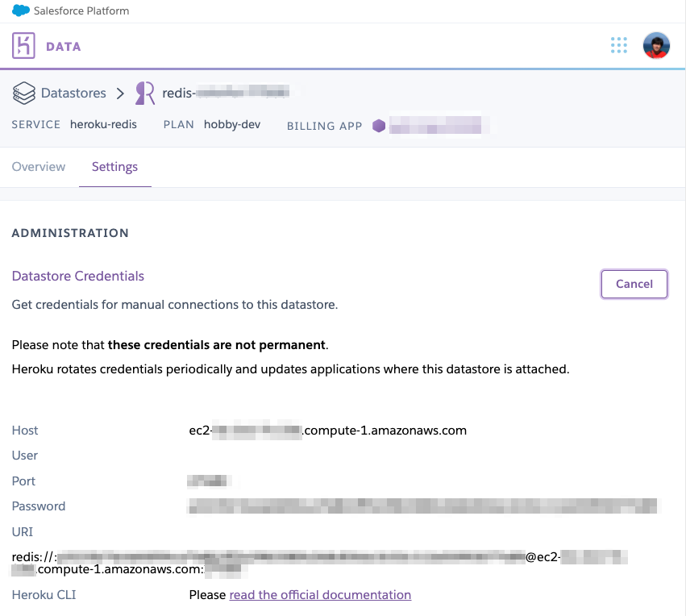Click the ADMINISTRATION section heading
Screen dimensions: 686x616
click(x=70, y=233)
